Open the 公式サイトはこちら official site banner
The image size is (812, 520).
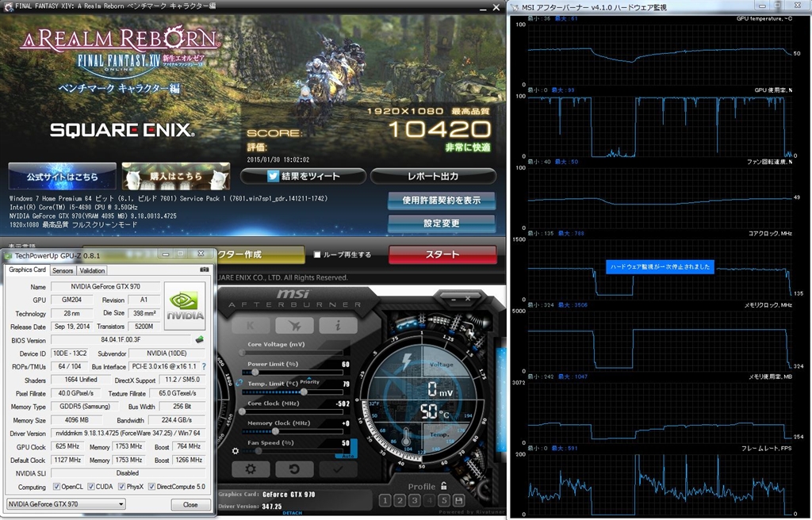point(62,177)
